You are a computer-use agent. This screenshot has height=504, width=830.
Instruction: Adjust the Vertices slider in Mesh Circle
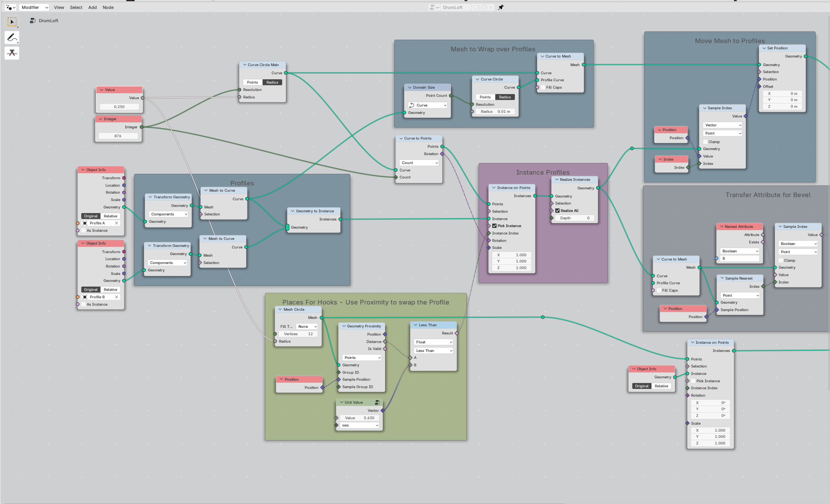[x=298, y=334]
